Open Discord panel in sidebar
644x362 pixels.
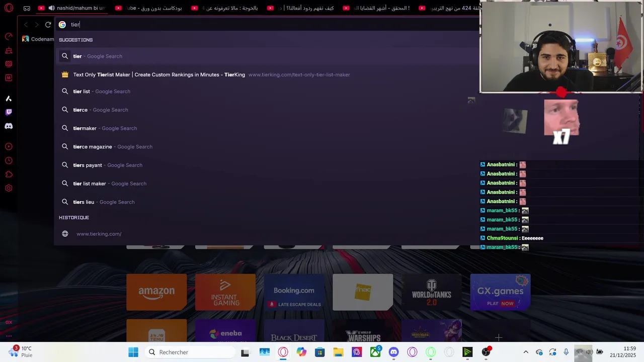9,126
